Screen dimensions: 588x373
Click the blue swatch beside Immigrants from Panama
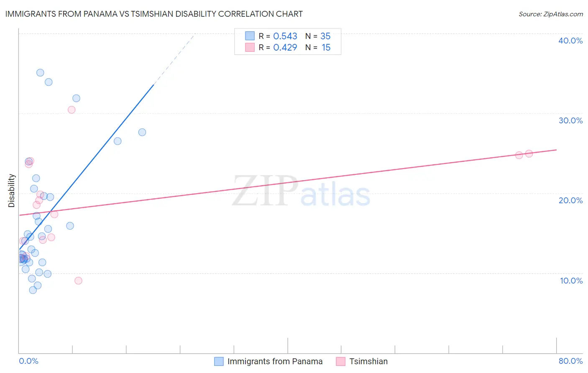point(219,361)
